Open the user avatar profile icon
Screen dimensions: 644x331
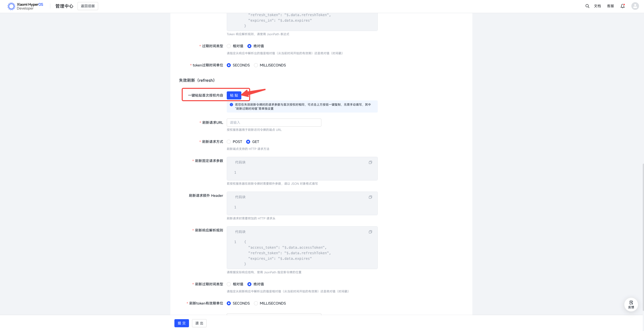click(635, 6)
